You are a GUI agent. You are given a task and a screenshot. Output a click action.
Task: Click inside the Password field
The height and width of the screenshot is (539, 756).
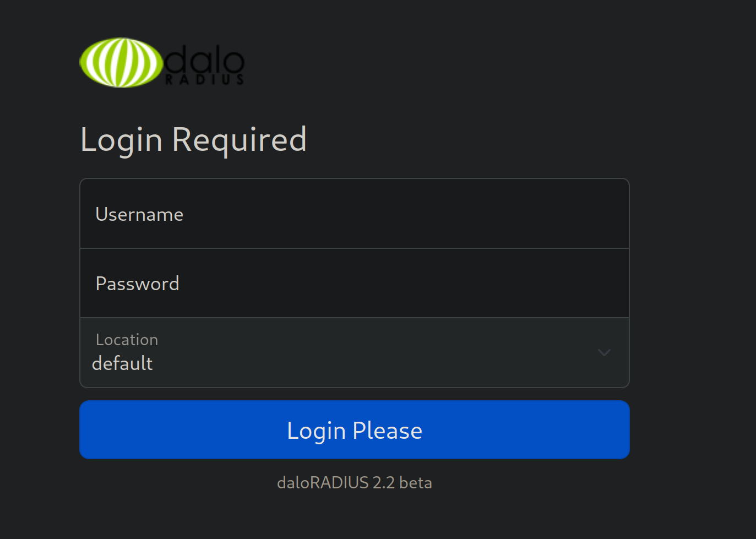(355, 283)
